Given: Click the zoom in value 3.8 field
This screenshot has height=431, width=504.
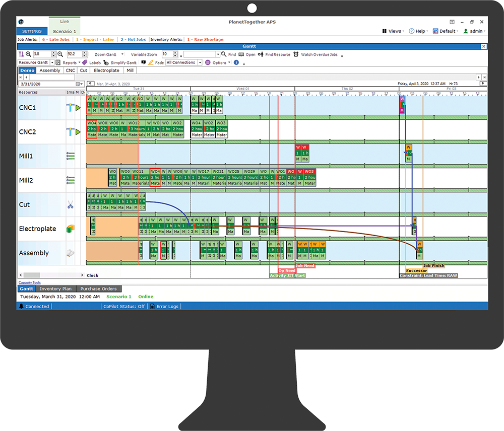Looking at the screenshot, I should pos(42,54).
